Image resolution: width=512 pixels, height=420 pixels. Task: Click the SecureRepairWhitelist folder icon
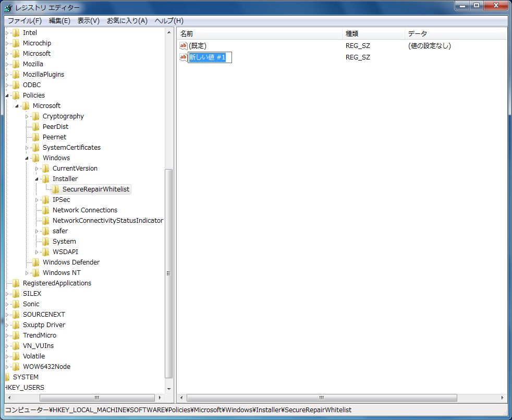56,189
